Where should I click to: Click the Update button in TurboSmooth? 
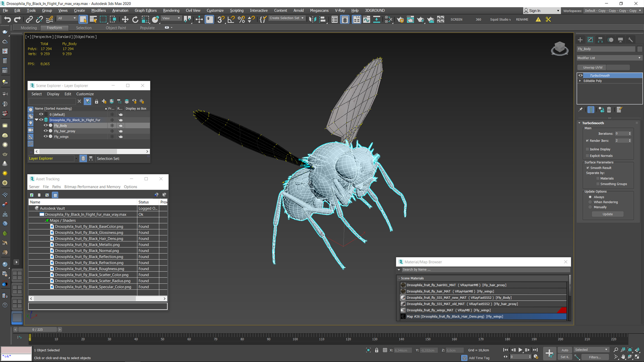tap(608, 214)
